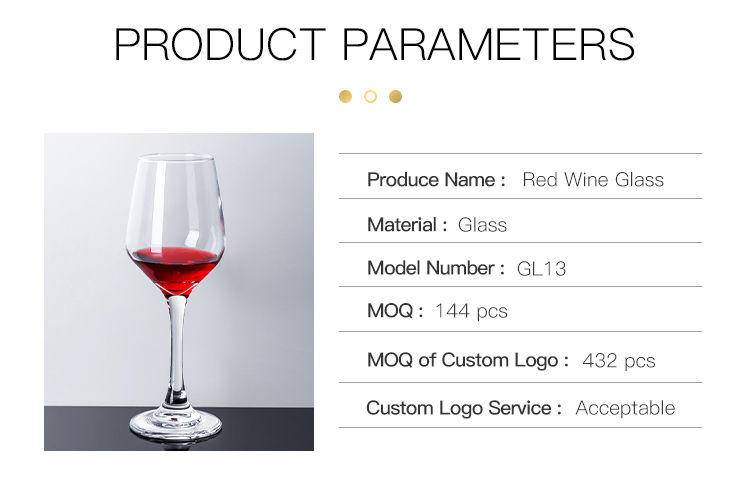Click the PRODUCT PARAMETERS heading
750x482 pixels.
tap(375, 44)
